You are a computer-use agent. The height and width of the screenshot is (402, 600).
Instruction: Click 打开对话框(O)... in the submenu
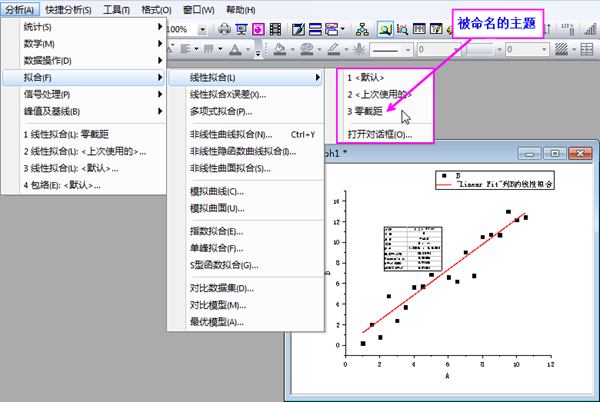click(378, 134)
